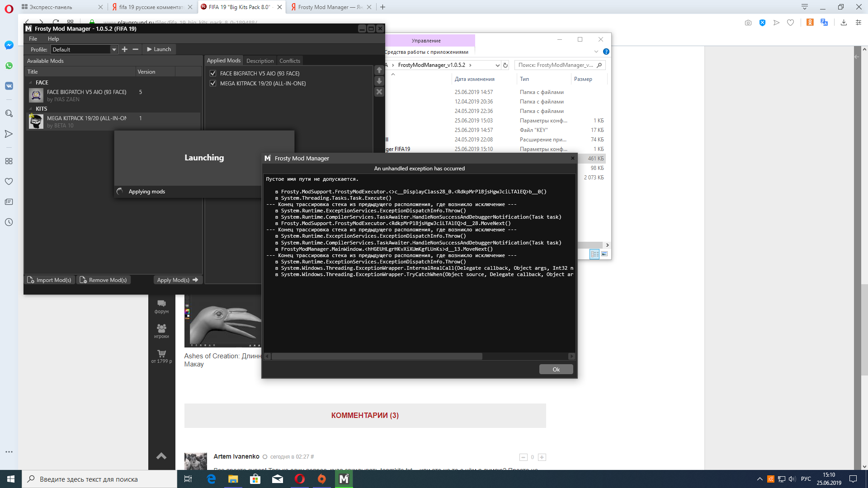Open WhatsApp icon in Opera sidebar
This screenshot has height=488, width=868.
[x=9, y=66]
